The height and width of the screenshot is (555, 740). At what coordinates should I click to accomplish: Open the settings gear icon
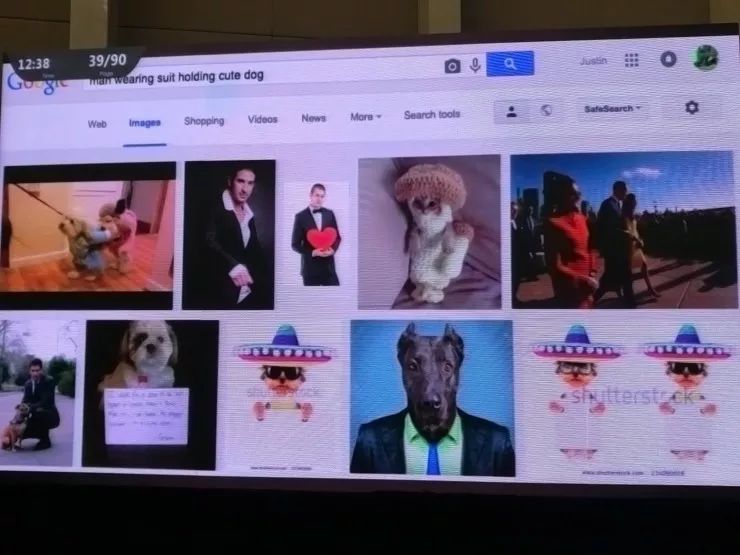[x=691, y=108]
